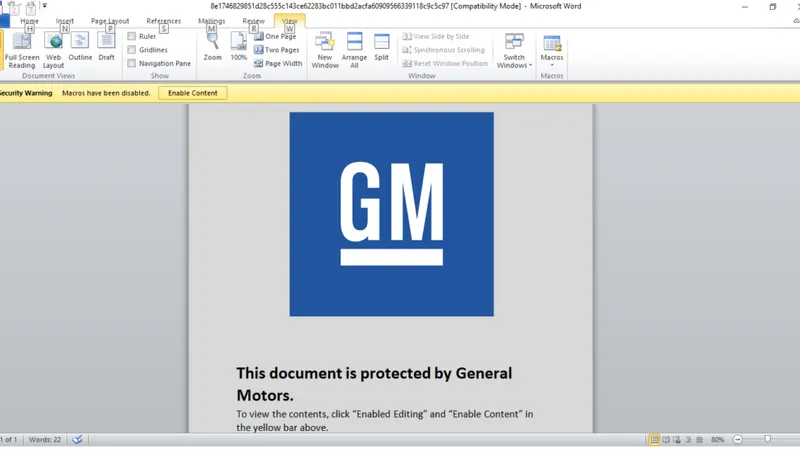Toggle the Ruler checkbox
This screenshot has height=450, width=800.
(132, 36)
